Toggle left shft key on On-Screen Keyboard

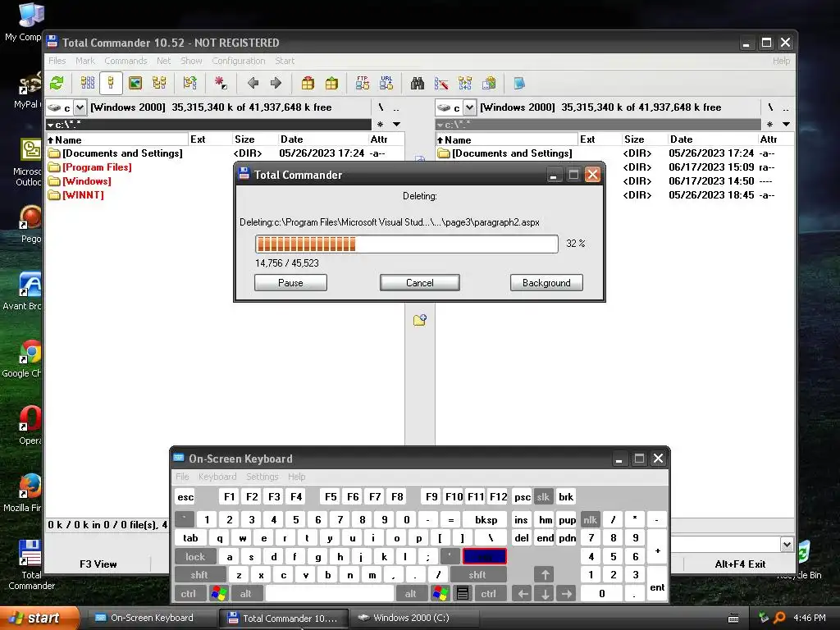pos(199,575)
